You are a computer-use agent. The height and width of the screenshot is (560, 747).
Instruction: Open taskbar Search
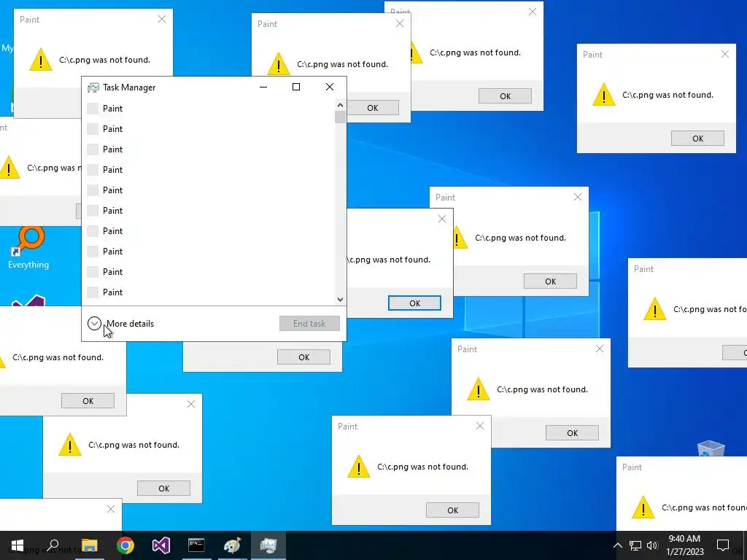53,545
